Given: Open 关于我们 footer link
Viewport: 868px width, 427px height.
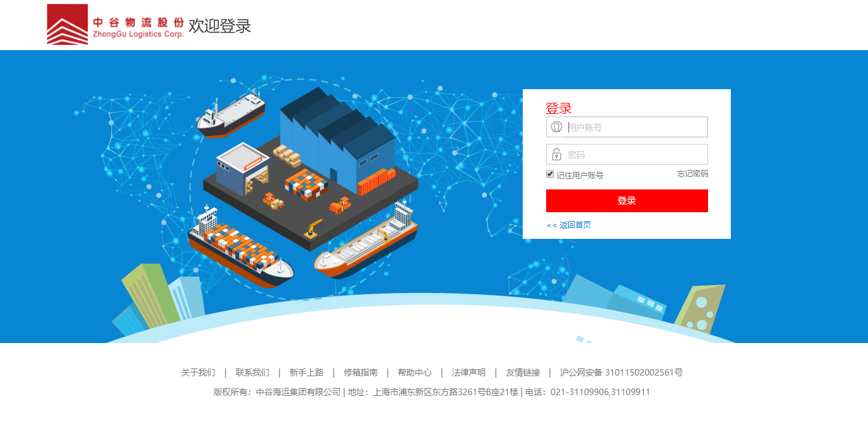Looking at the screenshot, I should (198, 373).
